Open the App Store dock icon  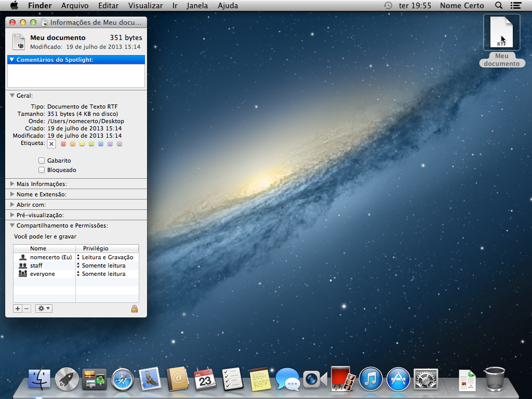tap(398, 379)
